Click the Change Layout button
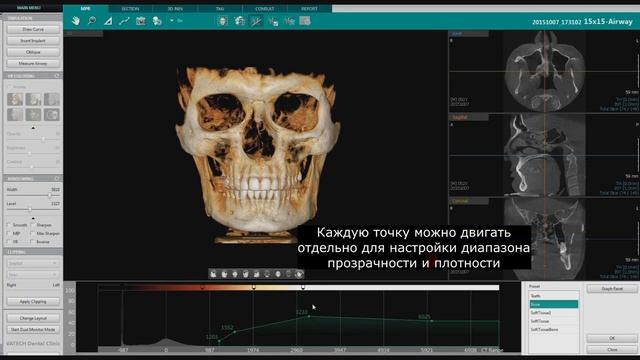 33,318
